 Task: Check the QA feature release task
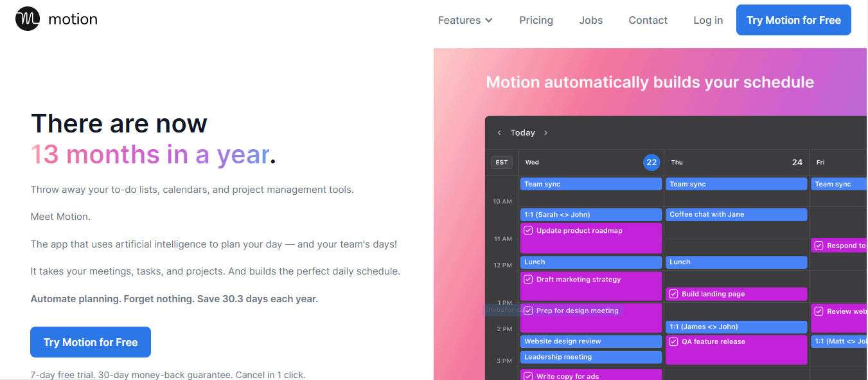(673, 341)
